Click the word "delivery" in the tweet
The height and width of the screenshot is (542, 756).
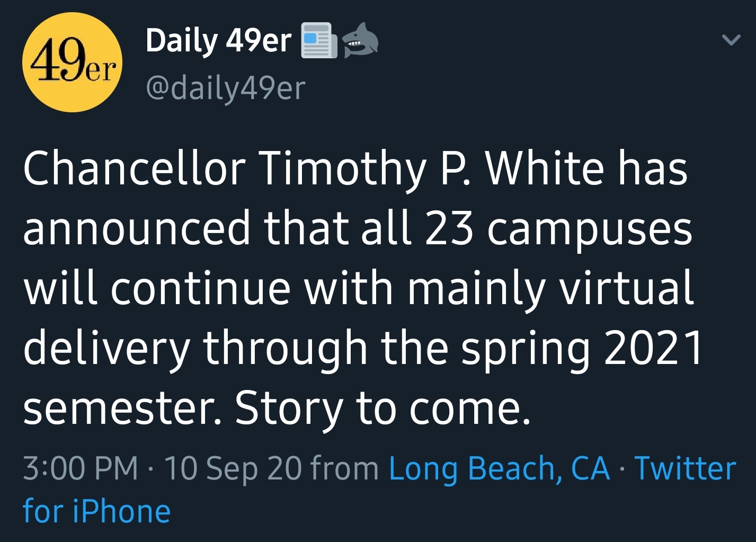point(106,349)
